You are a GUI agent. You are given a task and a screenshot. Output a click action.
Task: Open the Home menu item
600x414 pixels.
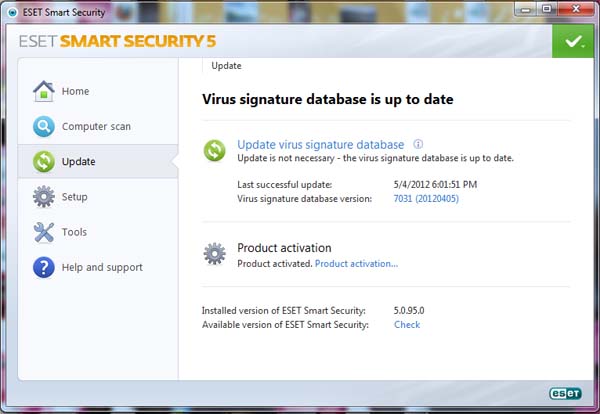[x=75, y=91]
